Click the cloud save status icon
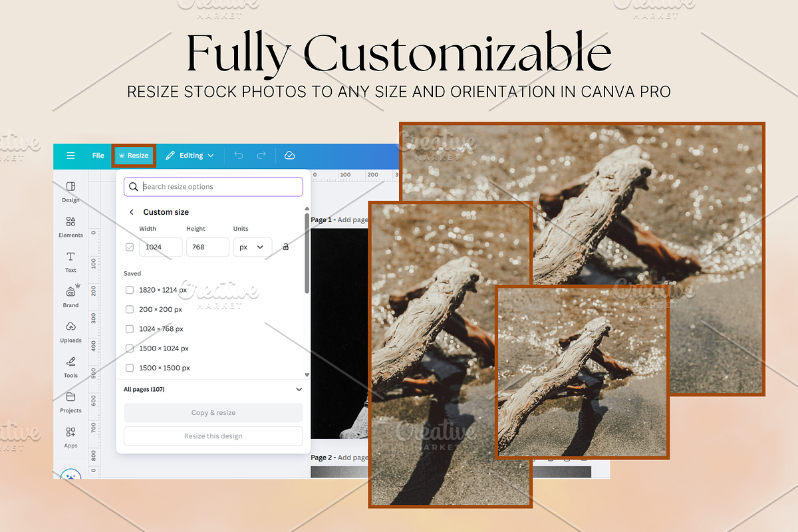This screenshot has width=798, height=532. click(289, 156)
